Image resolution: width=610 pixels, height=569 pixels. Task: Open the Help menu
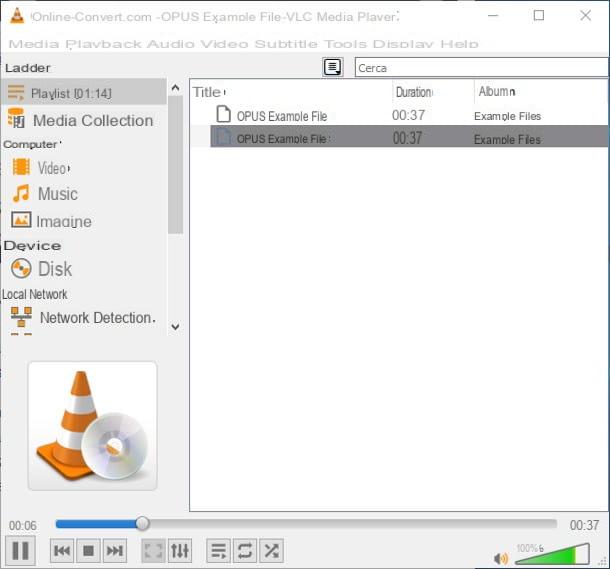tap(459, 44)
